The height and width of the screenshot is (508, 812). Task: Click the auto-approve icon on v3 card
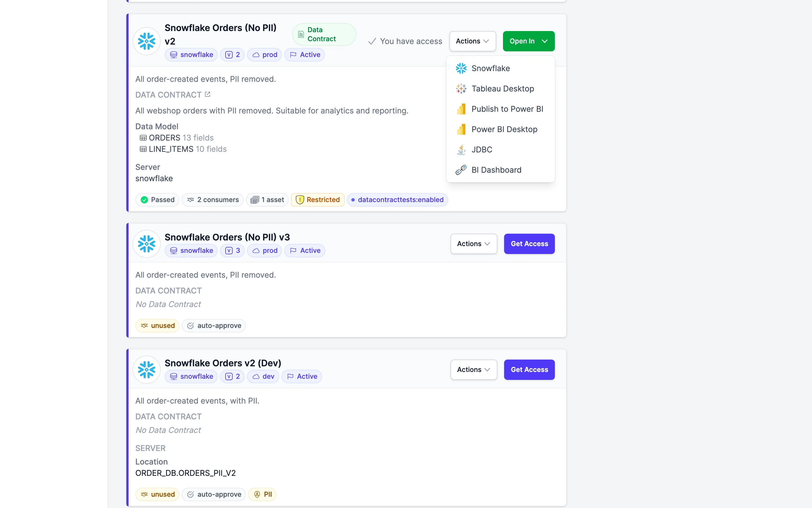[191, 326]
